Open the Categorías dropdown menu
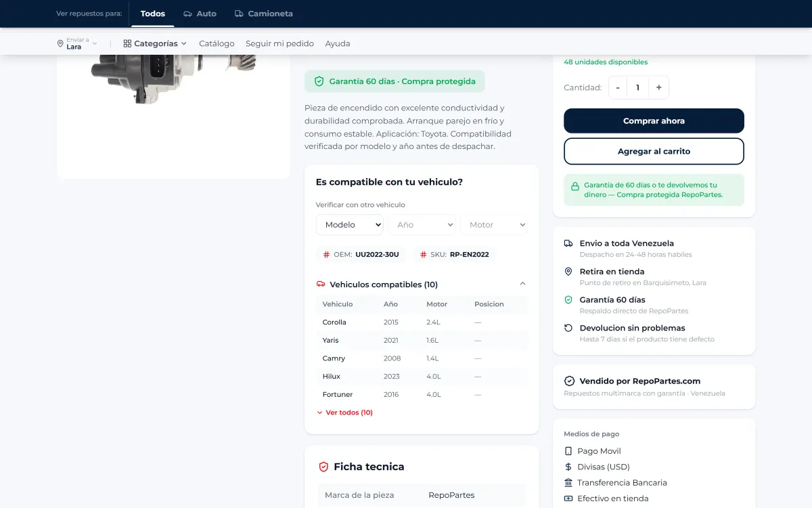Viewport: 812px width, 508px height. click(155, 43)
